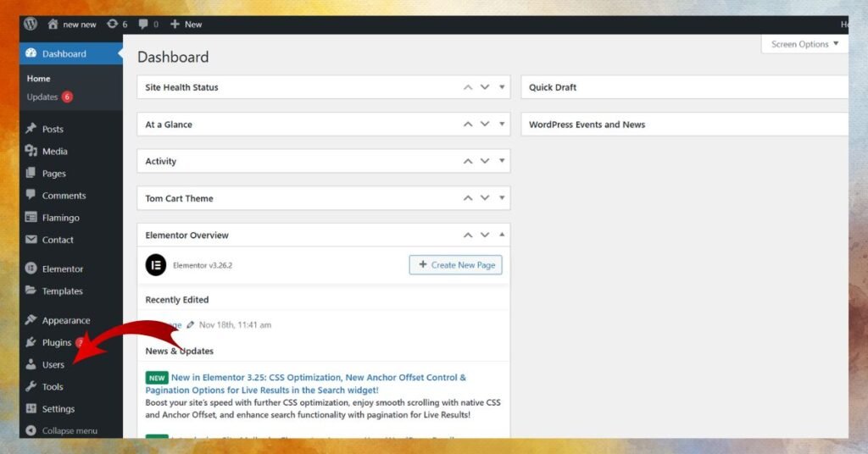
Task: Click the Collapse menu arrow icon
Action: point(31,430)
